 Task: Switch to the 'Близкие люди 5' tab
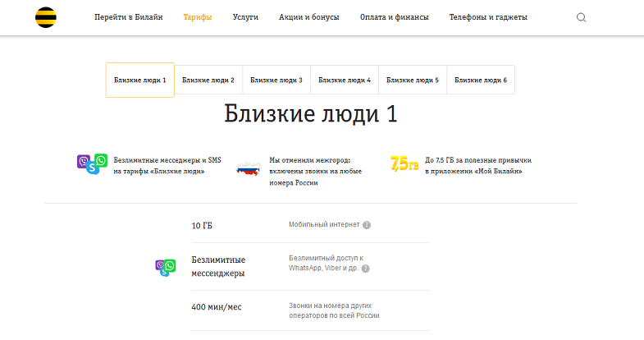coord(413,80)
